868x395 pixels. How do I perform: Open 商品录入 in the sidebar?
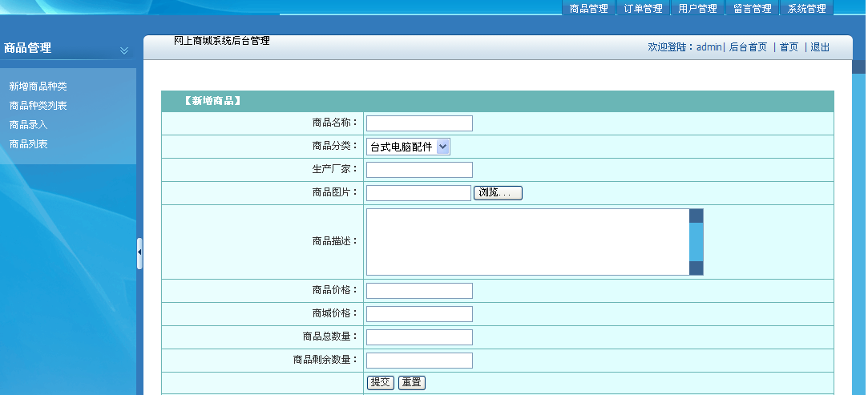pyautogui.click(x=28, y=124)
